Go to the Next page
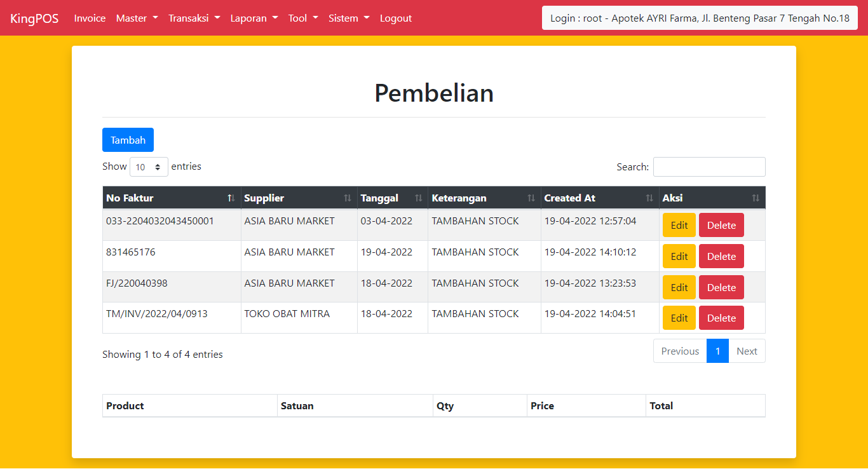Screen dimensions: 868x469 747,350
